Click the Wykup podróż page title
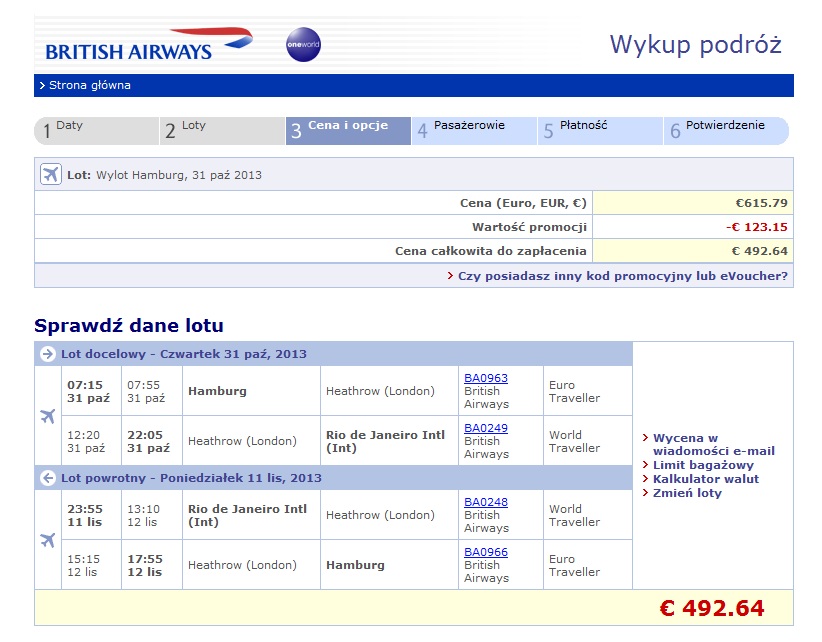 point(695,44)
